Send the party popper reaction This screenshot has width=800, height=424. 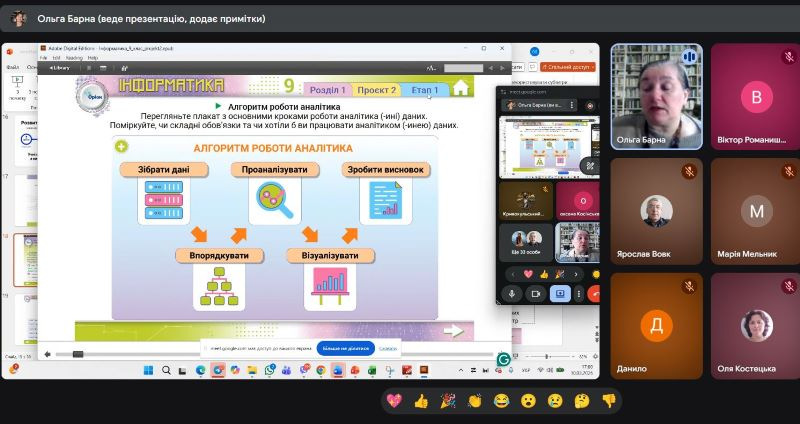tap(448, 400)
